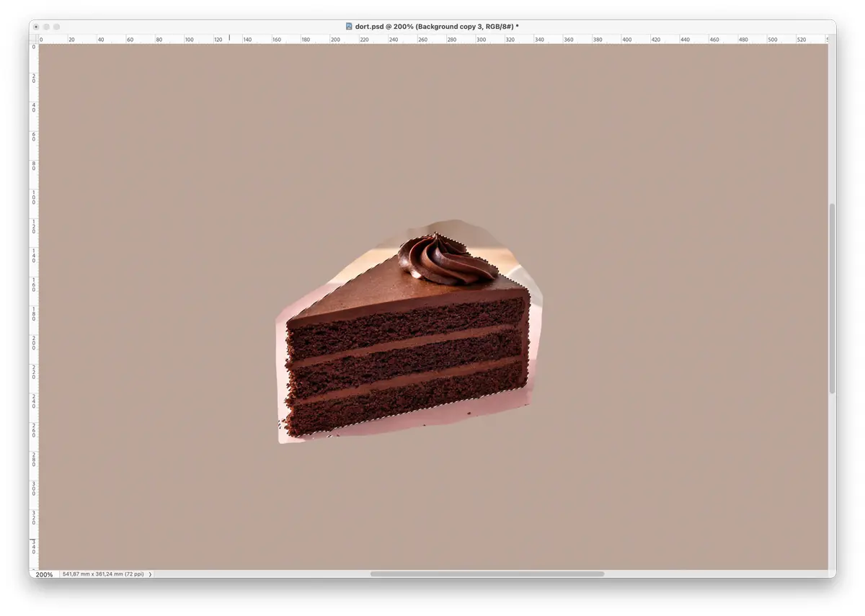Screen dimensions: 865x616
Task: Open the status bar arrow menu
Action: [x=151, y=574]
